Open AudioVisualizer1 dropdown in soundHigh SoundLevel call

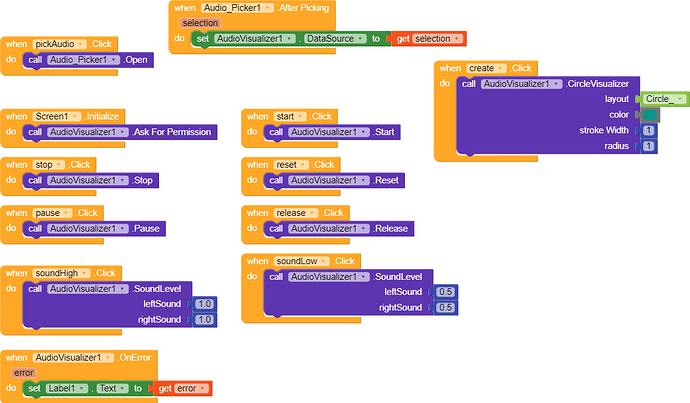pos(88,289)
